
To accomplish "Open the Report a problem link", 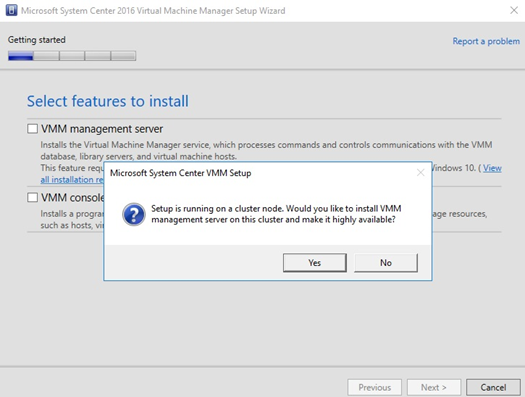I will click(486, 41).
